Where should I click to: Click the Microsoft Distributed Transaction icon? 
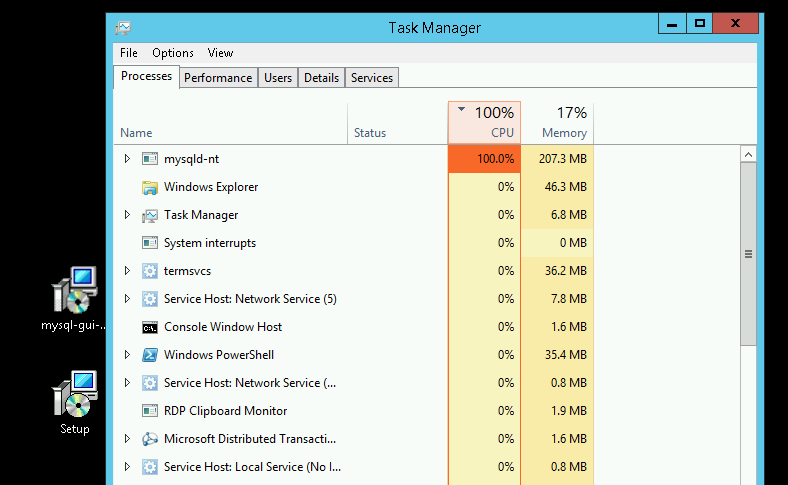[x=150, y=439]
